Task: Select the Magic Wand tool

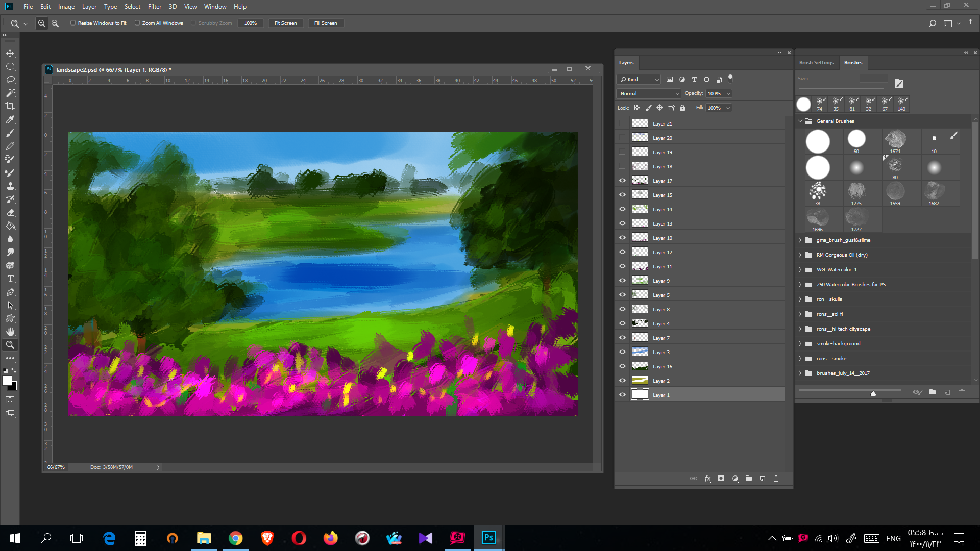Action: click(10, 93)
